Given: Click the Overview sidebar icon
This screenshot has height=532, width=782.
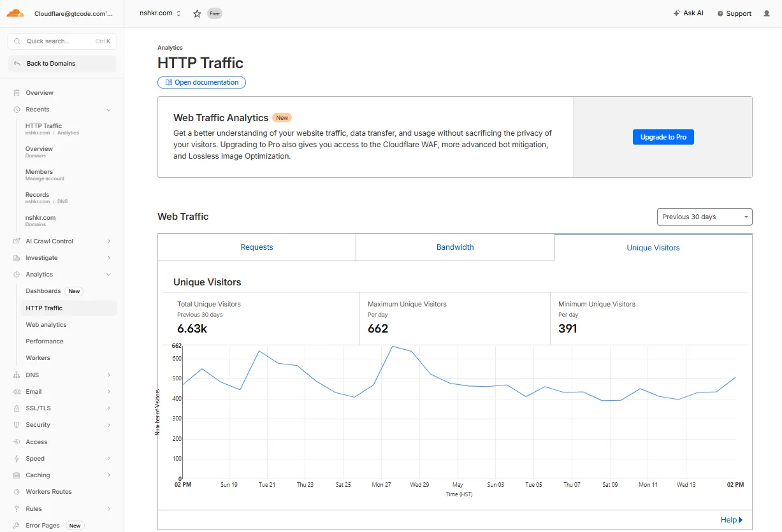Looking at the screenshot, I should [17, 93].
